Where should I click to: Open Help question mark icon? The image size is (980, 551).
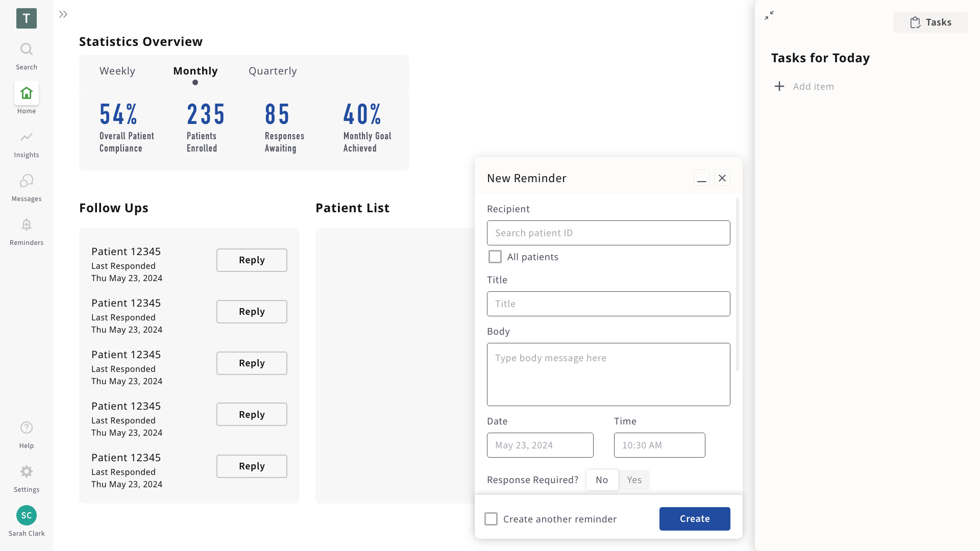point(27,428)
